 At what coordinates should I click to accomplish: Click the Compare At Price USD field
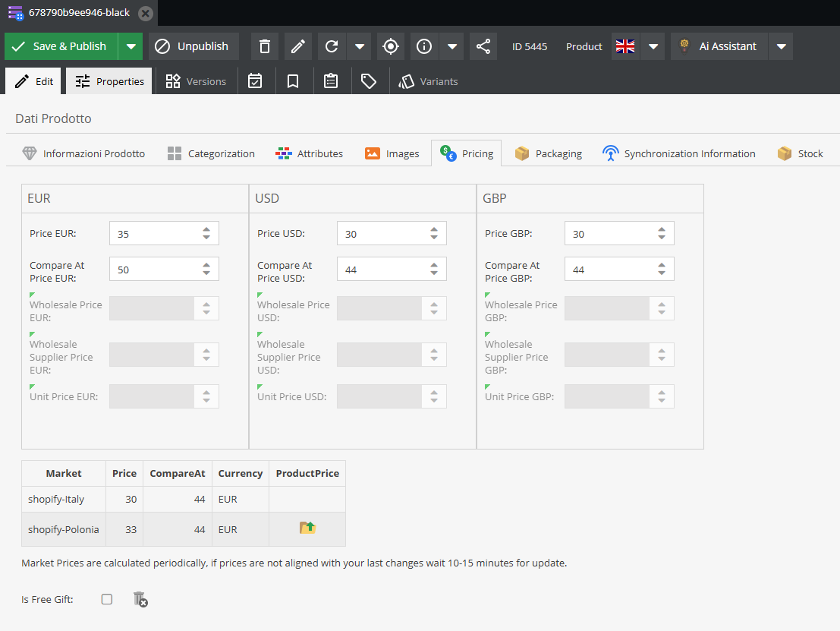point(379,270)
